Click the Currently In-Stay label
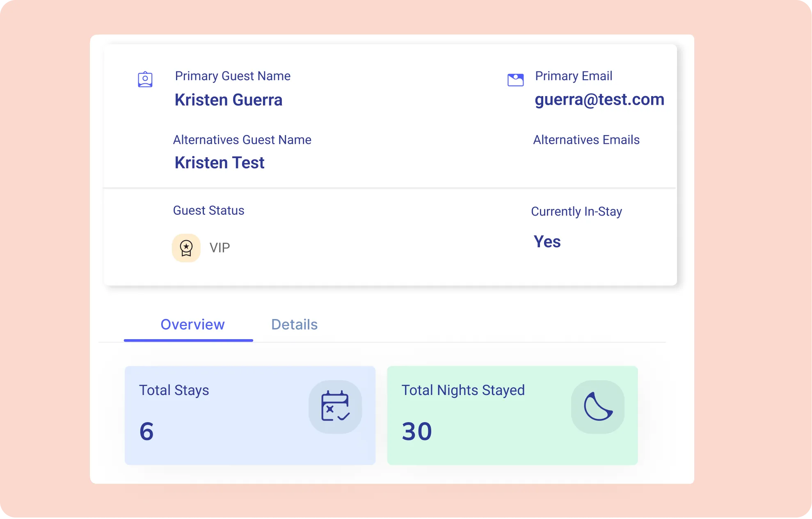This screenshot has width=812, height=519. (x=576, y=211)
